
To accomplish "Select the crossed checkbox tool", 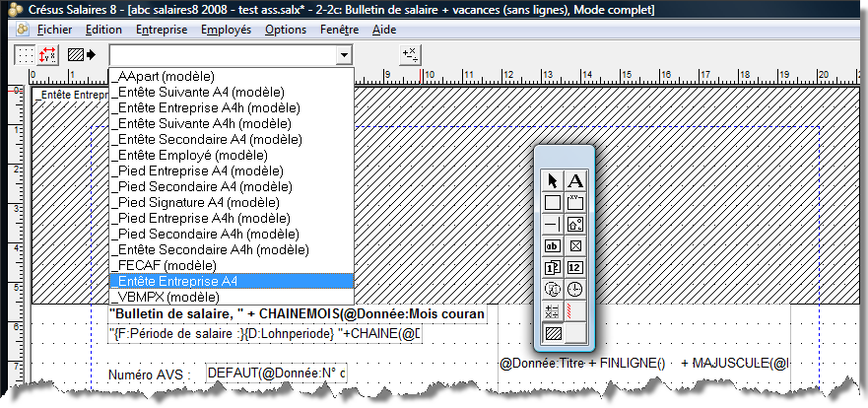I will click(x=575, y=245).
